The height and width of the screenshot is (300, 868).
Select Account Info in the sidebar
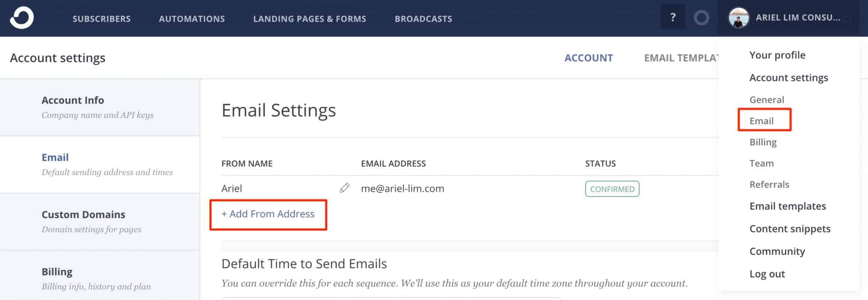(x=100, y=107)
